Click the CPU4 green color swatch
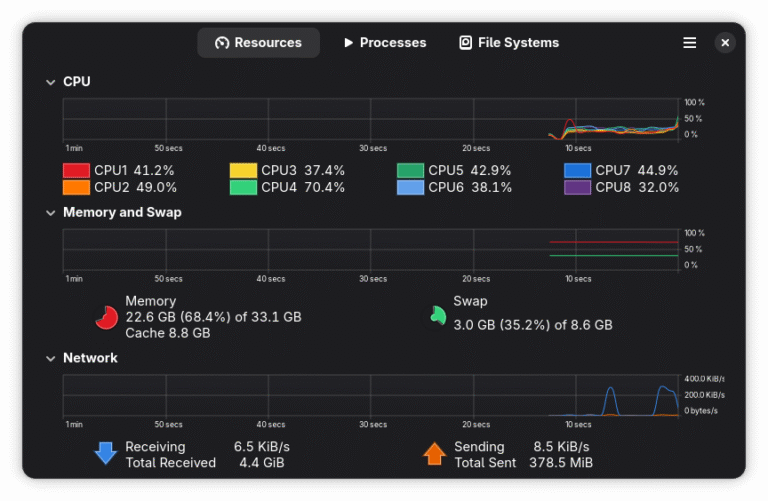Screen dimensions: 768x501 click(x=243, y=187)
